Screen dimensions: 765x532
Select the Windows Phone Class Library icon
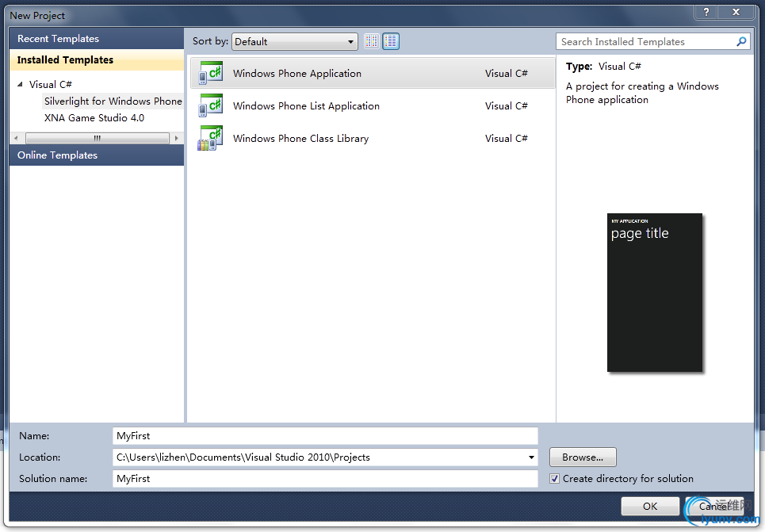(x=211, y=139)
